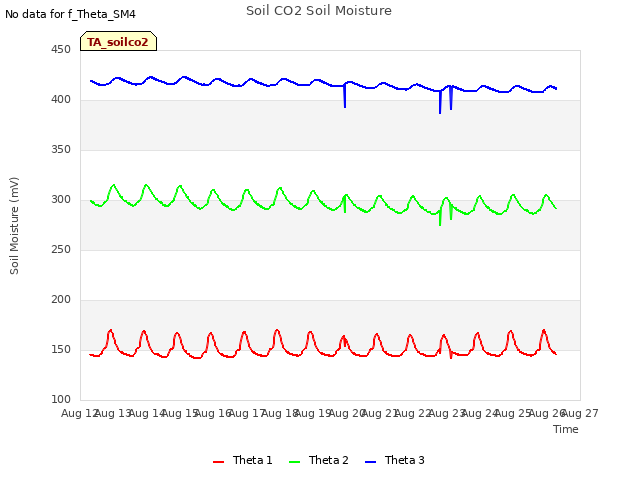This screenshot has height=480, width=640.
Task: Click the 'No data for f_Theta_SM4' message
Action: (70, 14)
